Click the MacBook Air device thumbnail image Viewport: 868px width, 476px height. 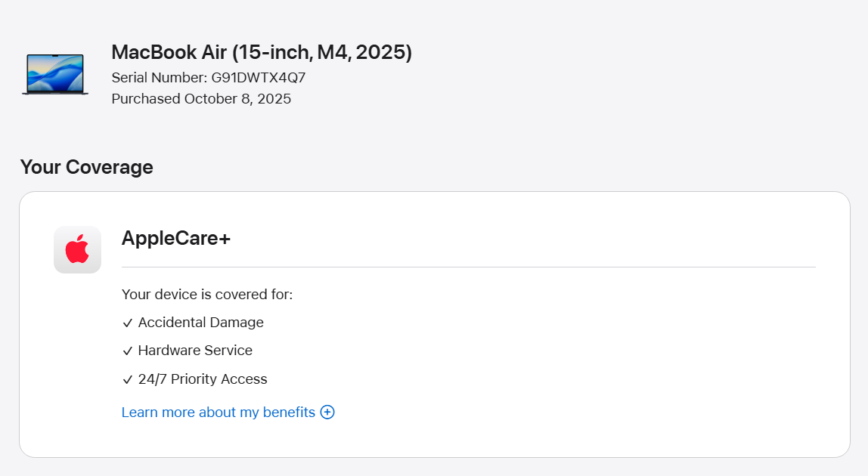[55, 74]
